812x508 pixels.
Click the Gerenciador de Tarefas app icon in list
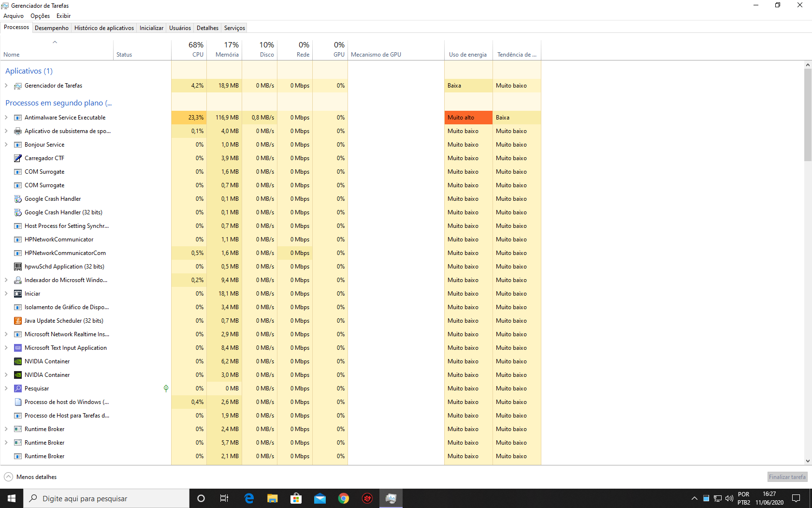tap(18, 86)
